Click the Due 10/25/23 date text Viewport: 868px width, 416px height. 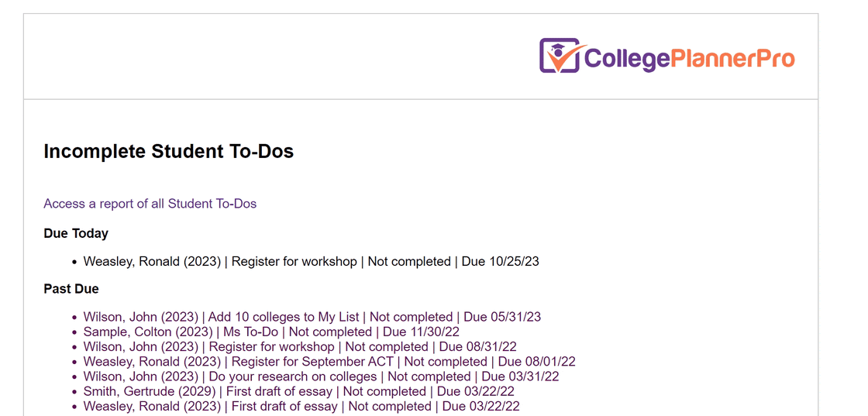(x=501, y=262)
